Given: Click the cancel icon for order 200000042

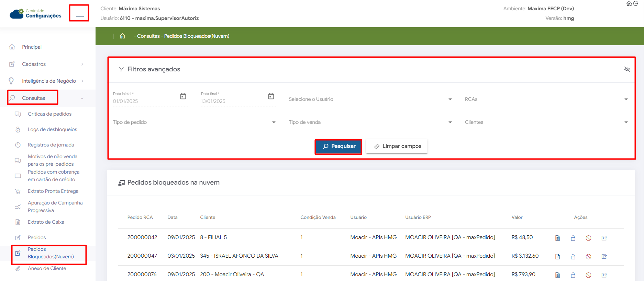Looking at the screenshot, I should tap(588, 238).
